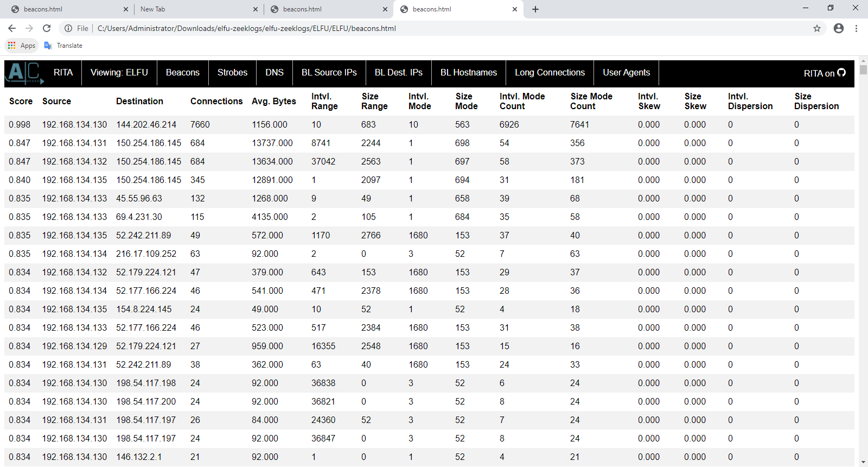Bookmark this page with star icon
Screen dimensions: 868x467
point(817,28)
